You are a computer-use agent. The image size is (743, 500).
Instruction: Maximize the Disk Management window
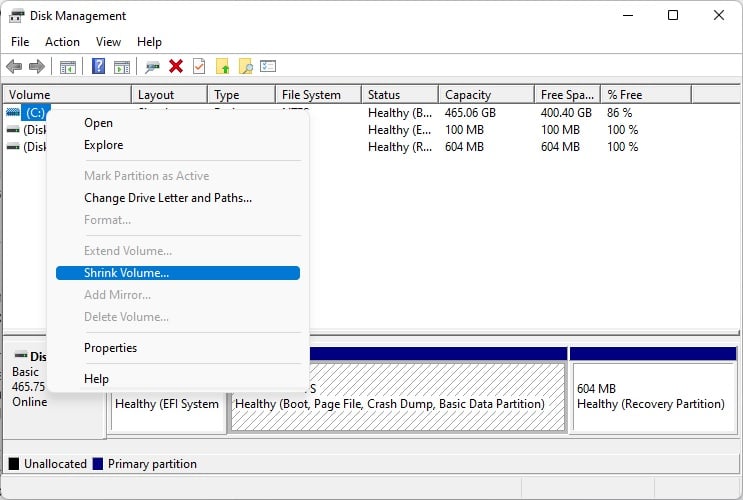(673, 16)
